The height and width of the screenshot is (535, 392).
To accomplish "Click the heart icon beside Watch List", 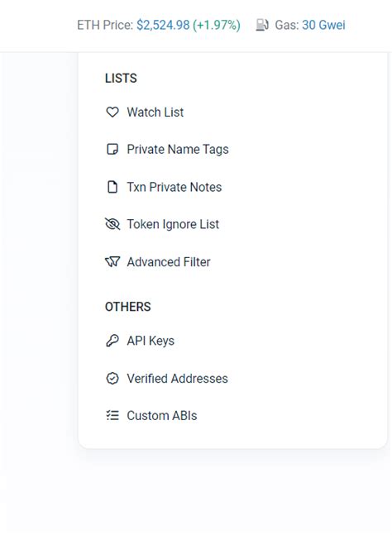I will pyautogui.click(x=112, y=112).
